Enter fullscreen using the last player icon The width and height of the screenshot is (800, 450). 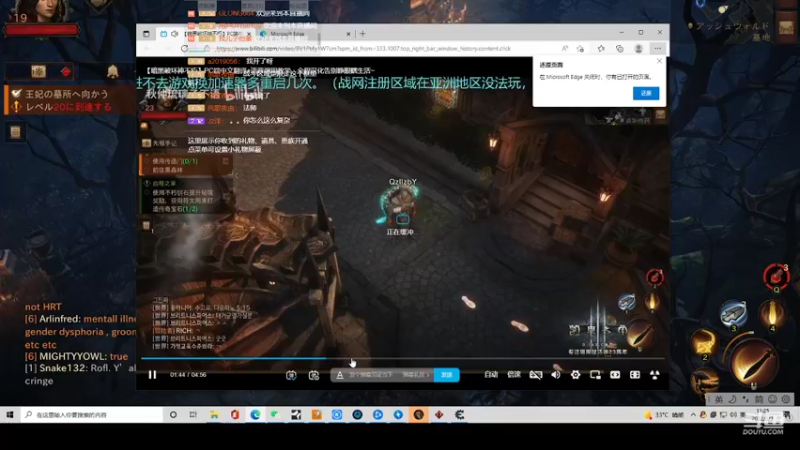click(655, 374)
